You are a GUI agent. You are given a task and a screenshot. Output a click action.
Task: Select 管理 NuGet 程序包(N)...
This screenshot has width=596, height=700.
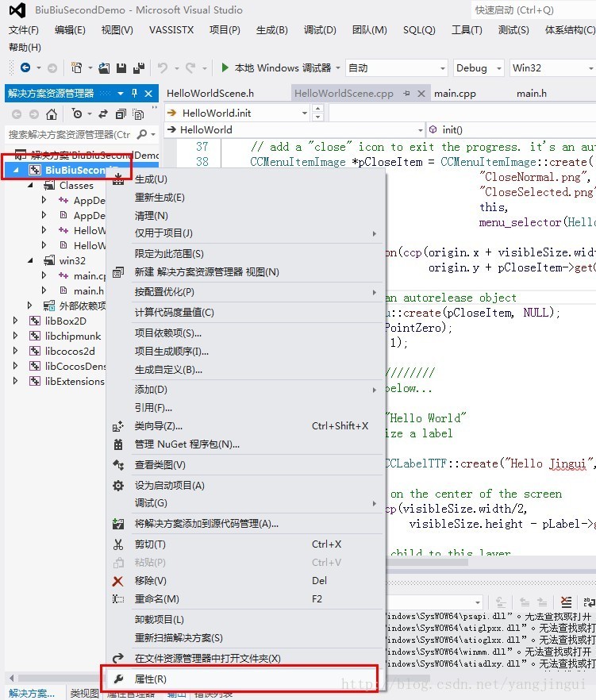pyautogui.click(x=245, y=444)
